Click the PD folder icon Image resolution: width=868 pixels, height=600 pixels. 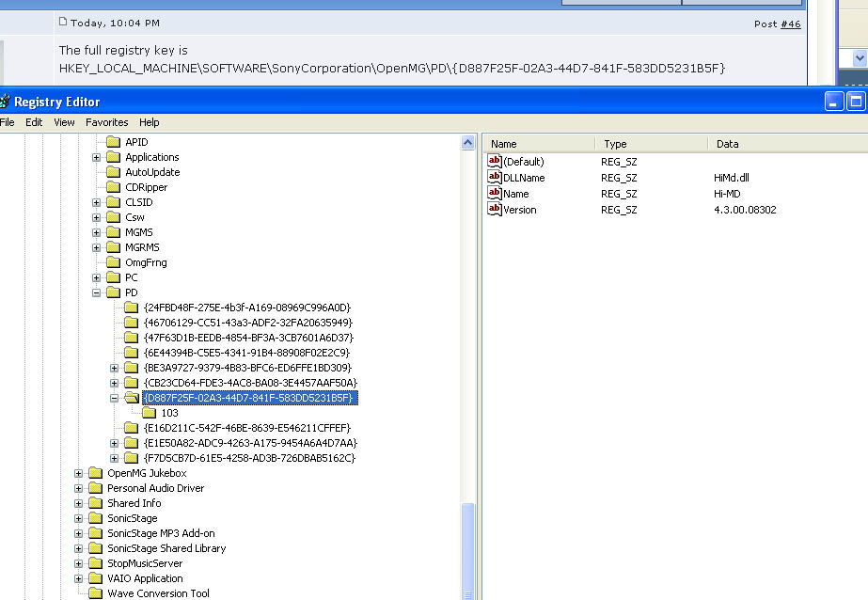pyautogui.click(x=113, y=292)
